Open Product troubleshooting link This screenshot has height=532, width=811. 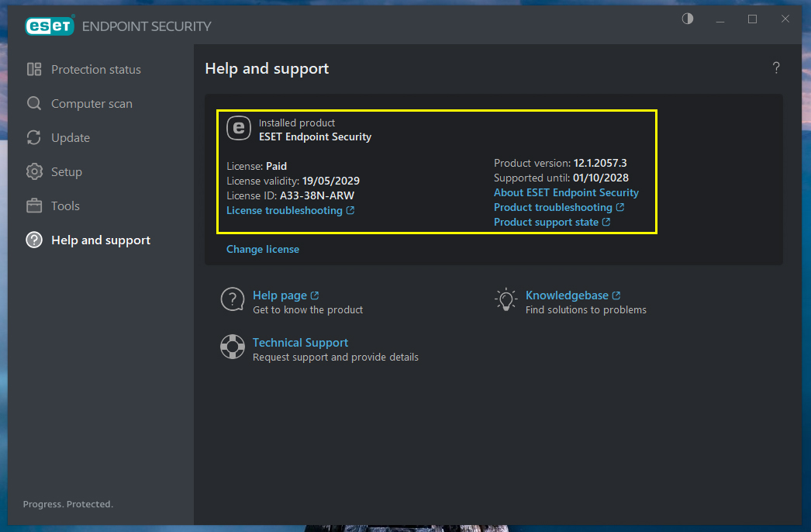click(x=553, y=208)
